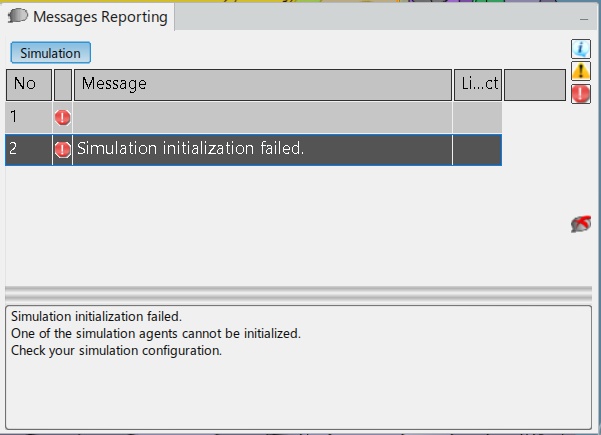Viewport: 601px width, 435px height.
Task: Select the Messages Reporting tab
Action: tap(88, 17)
